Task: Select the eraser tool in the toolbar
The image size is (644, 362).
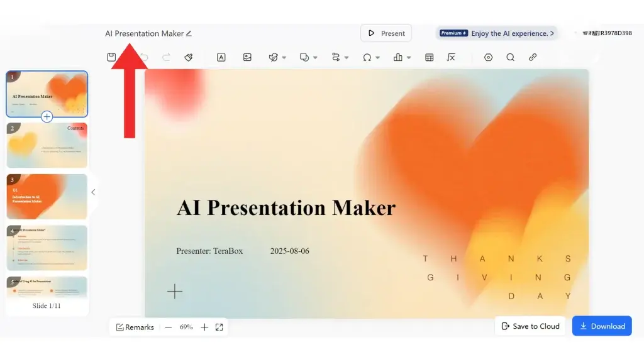Action: pyautogui.click(x=188, y=57)
